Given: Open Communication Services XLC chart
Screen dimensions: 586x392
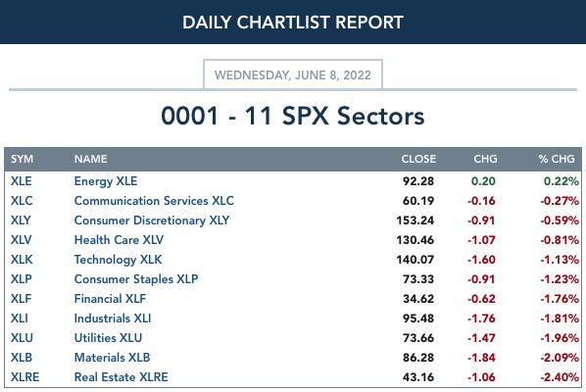Looking at the screenshot, I should pos(154,201).
